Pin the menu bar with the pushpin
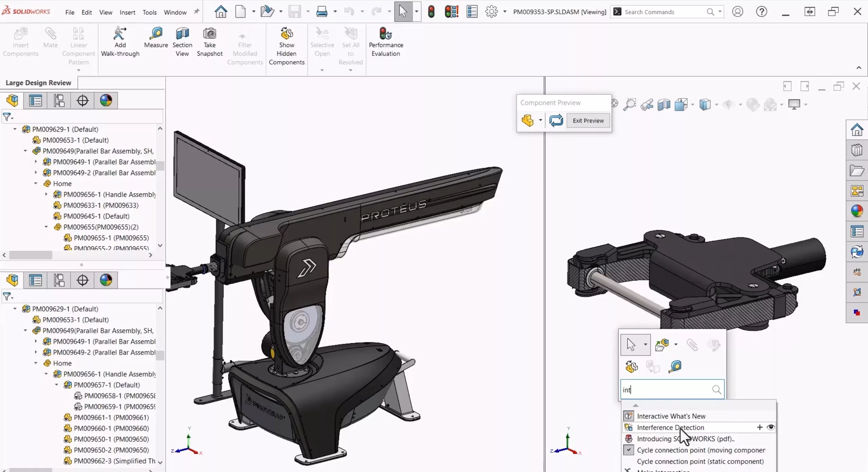The height and width of the screenshot is (472, 868). pos(196,12)
